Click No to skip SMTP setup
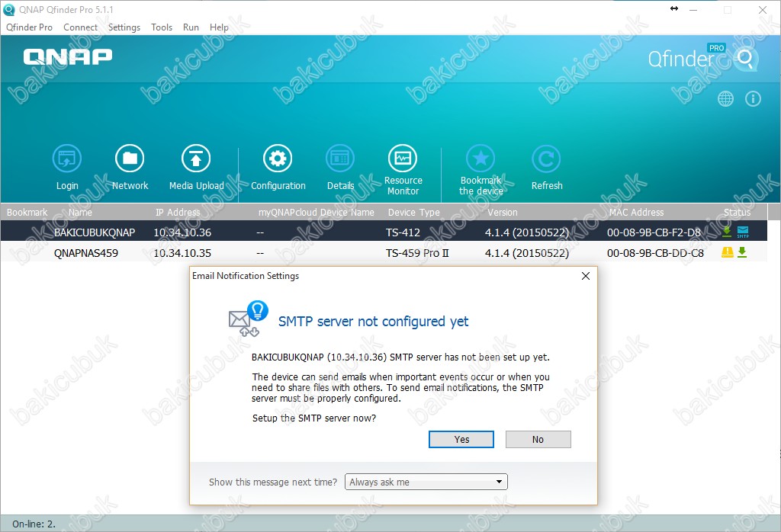The width and height of the screenshot is (781, 532). point(538,440)
